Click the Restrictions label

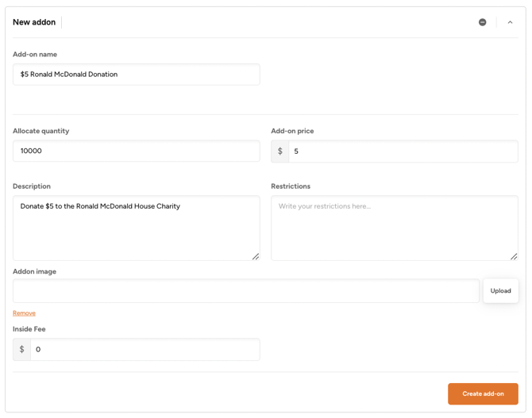tap(291, 186)
